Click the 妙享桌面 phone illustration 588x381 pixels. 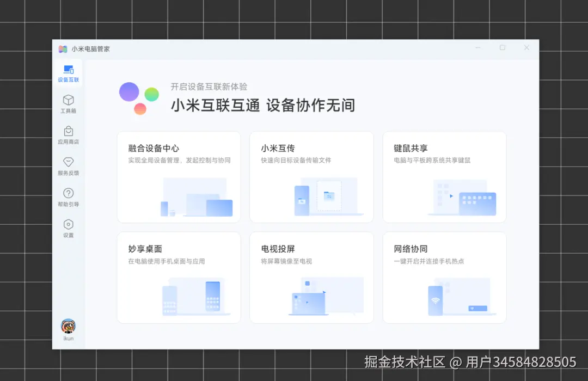pyautogui.click(x=196, y=297)
